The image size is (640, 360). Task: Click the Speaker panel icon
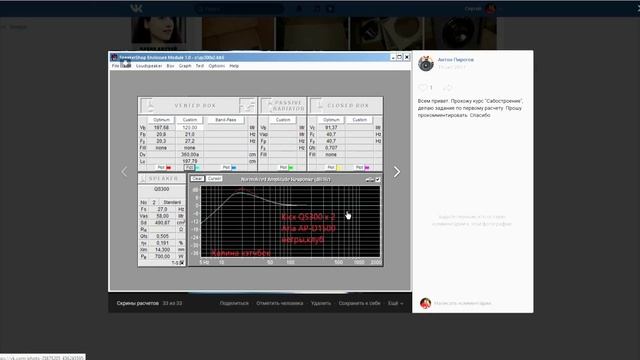click(x=143, y=178)
